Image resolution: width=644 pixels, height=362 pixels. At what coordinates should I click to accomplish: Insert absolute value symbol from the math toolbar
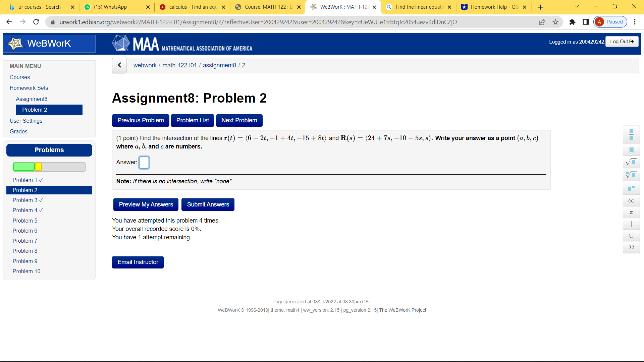click(631, 150)
